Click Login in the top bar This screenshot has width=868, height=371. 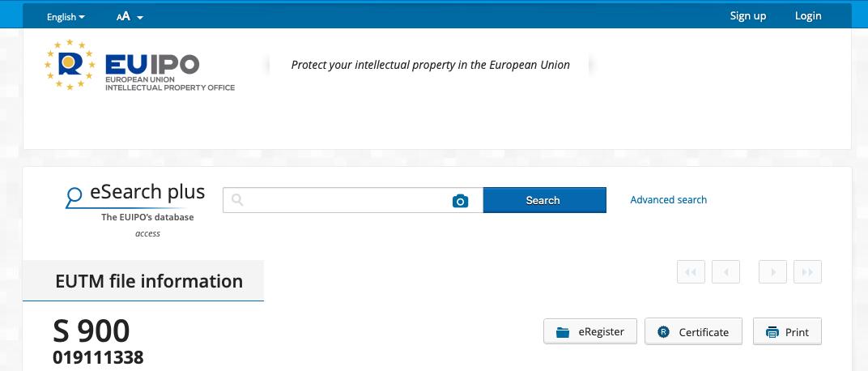[807, 16]
